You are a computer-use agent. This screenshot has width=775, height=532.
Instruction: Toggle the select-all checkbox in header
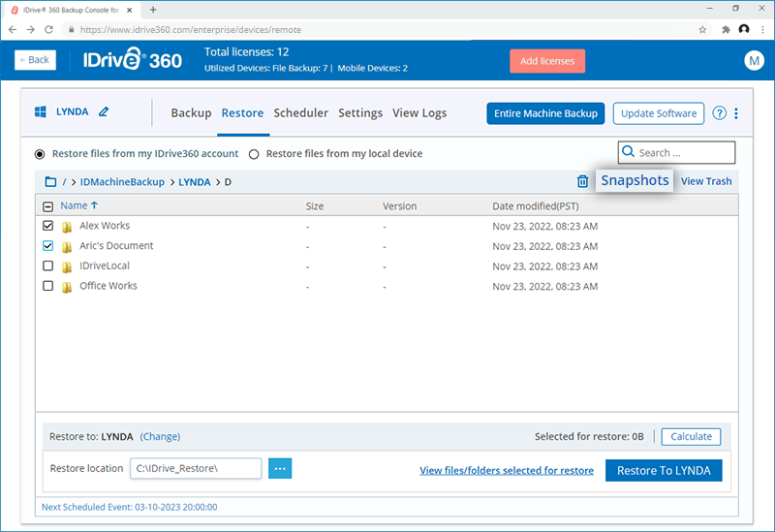point(47,206)
